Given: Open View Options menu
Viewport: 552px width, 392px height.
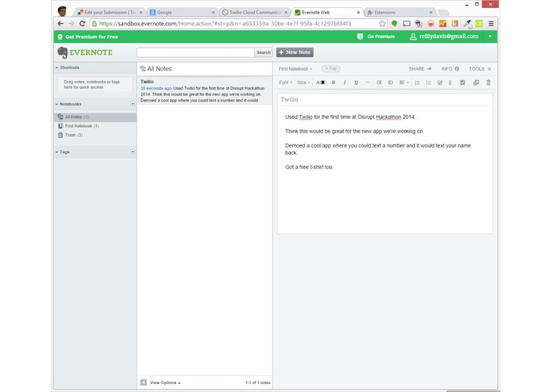Looking at the screenshot, I should point(165,382).
